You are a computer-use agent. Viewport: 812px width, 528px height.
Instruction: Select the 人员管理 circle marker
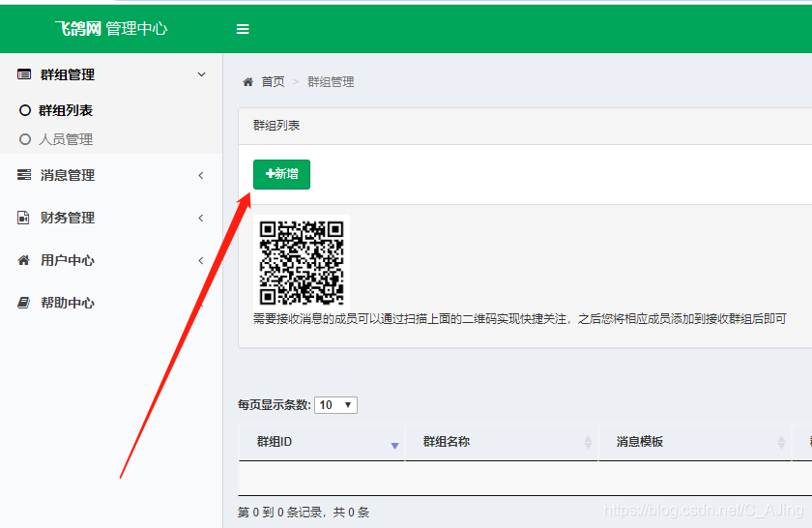coord(25,139)
